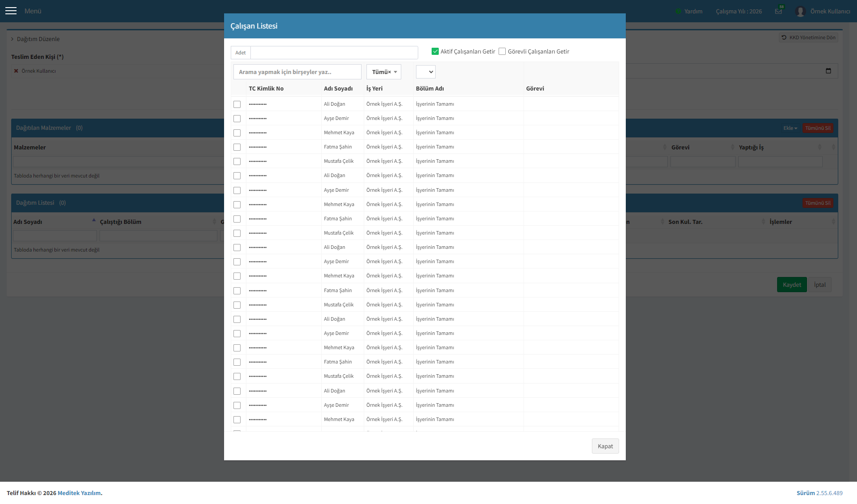
Task: Sort by Son Kul. Tar. column arrows
Action: (x=763, y=222)
